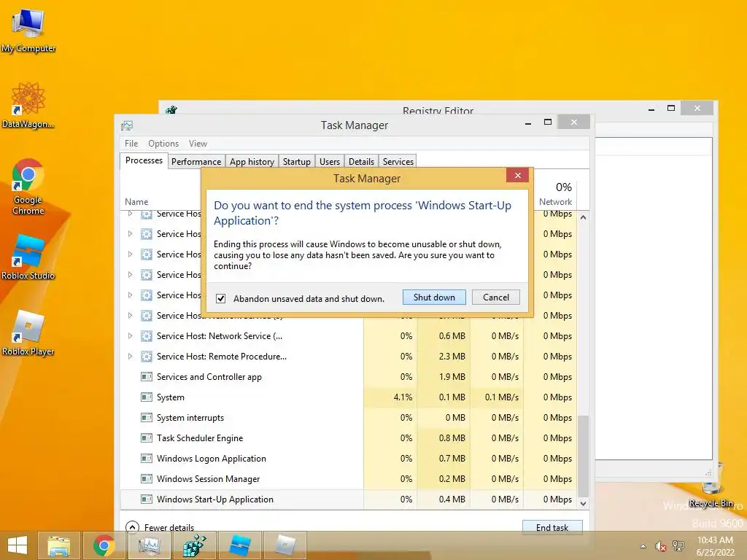Image resolution: width=747 pixels, height=560 pixels.
Task: Switch to the Services tab
Action: tap(398, 161)
